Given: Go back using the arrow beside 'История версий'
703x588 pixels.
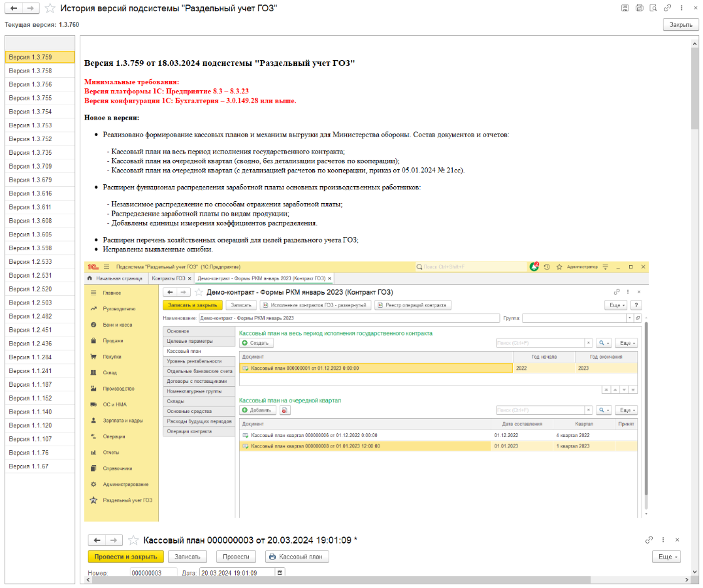Looking at the screenshot, I should tap(14, 8).
